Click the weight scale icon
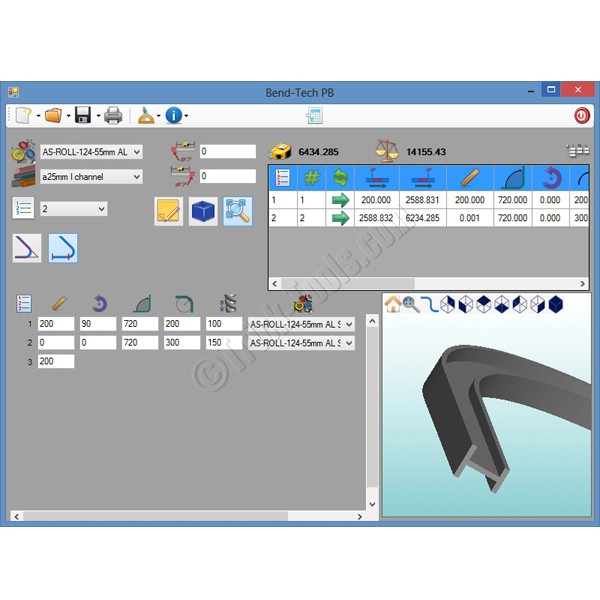The image size is (600, 600). point(386,150)
